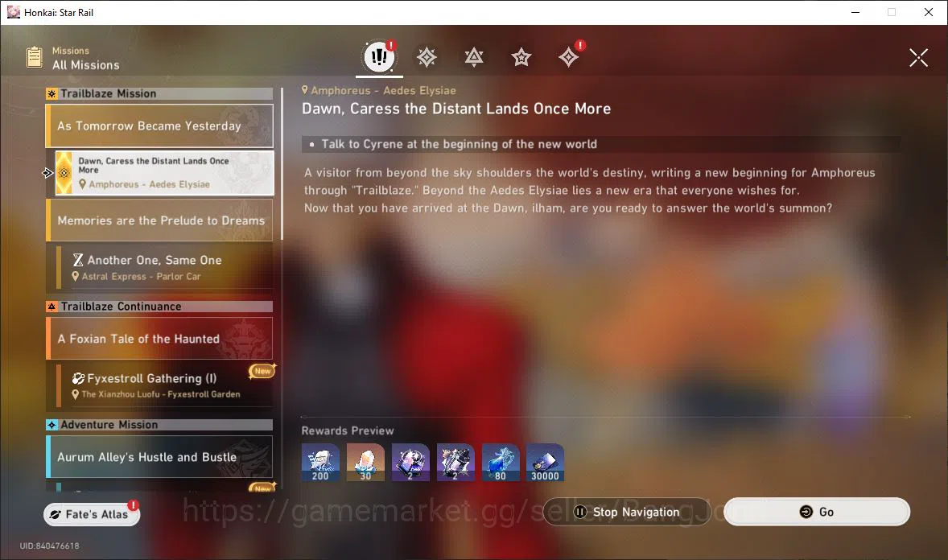
Task: Select 'Dawn, Caress the Distant Lands Once More' entry
Action: coord(164,172)
